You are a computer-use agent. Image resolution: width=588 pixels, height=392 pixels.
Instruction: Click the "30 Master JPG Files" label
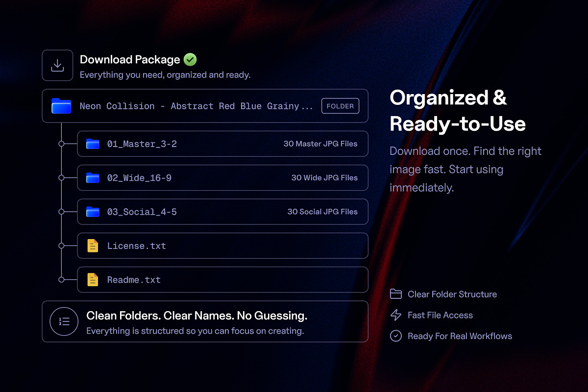point(320,144)
